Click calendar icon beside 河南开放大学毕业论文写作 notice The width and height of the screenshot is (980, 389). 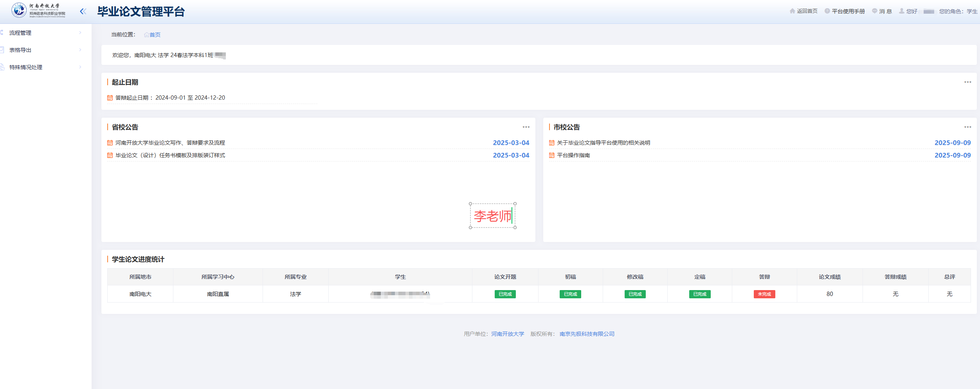click(x=110, y=143)
